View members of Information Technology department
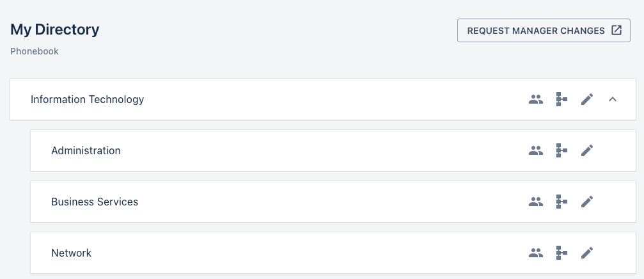 point(536,99)
